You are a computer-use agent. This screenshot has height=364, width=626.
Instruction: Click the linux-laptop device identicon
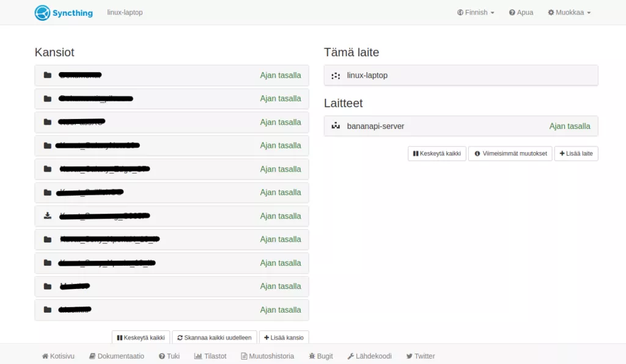click(335, 76)
